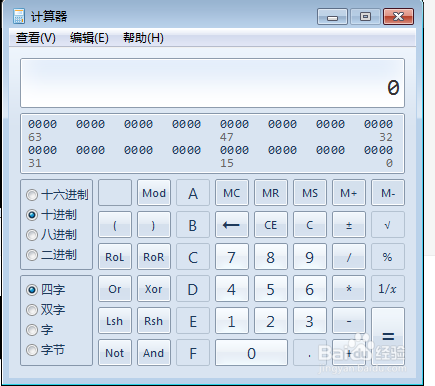Select decimal (十进制) mode
This screenshot has height=386, width=435.
[51, 215]
